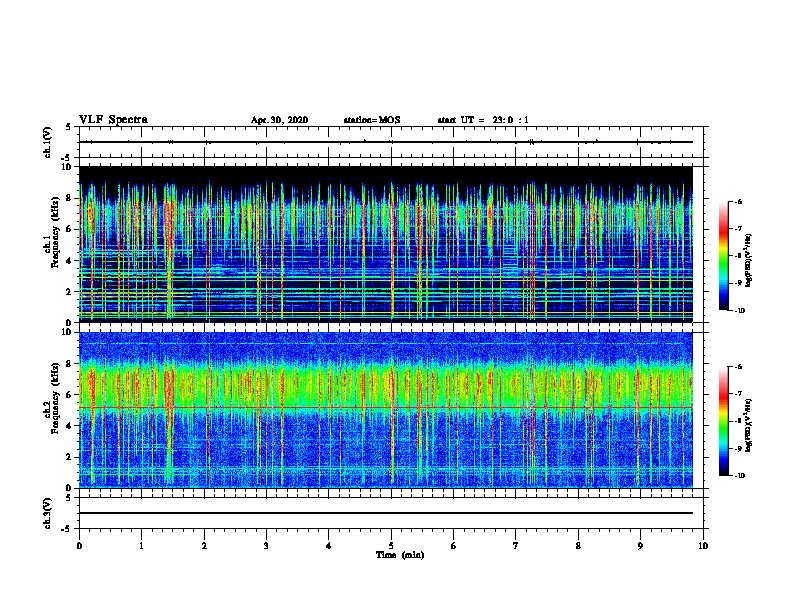Click the "4" tick on the Time axis
792x612 pixels.
click(329, 546)
